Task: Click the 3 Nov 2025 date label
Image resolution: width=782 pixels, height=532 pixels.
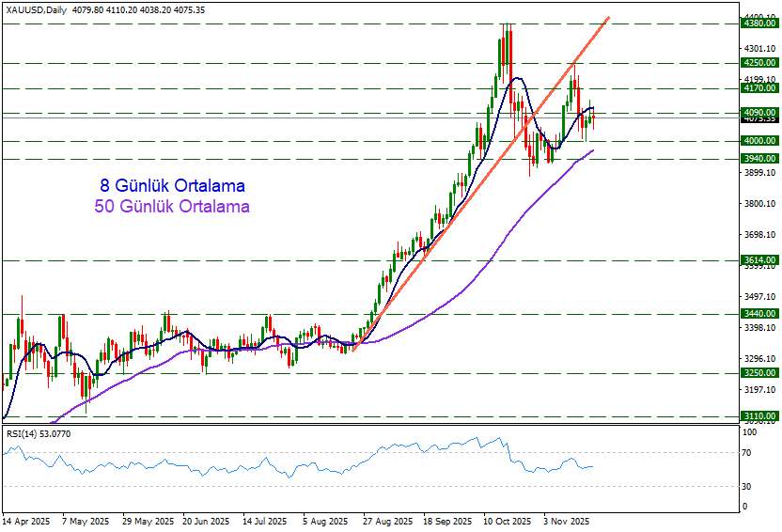Action: pos(567,520)
